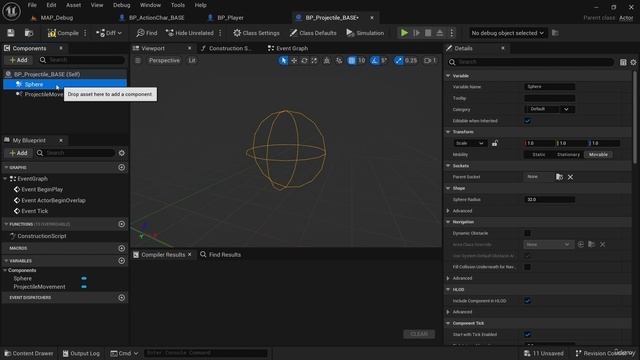
Task: Change the camera speed setting
Action: click(x=430, y=60)
